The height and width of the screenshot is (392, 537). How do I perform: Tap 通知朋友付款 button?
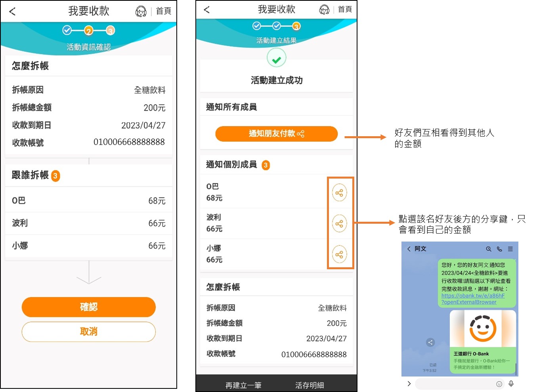276,134
